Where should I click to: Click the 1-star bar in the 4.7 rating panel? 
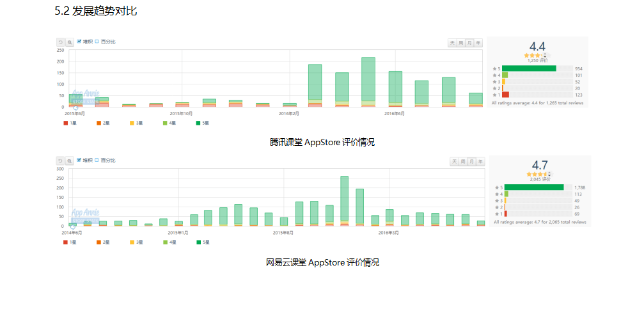506,214
